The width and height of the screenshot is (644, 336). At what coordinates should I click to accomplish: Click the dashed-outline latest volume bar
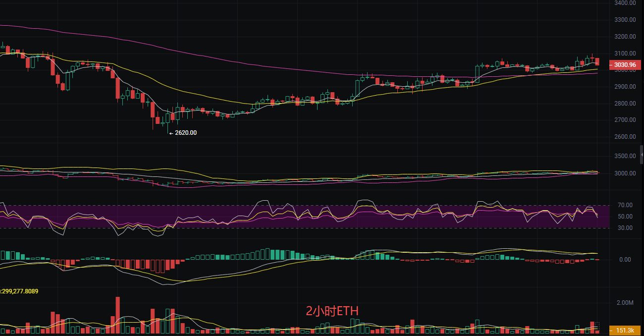click(597, 327)
